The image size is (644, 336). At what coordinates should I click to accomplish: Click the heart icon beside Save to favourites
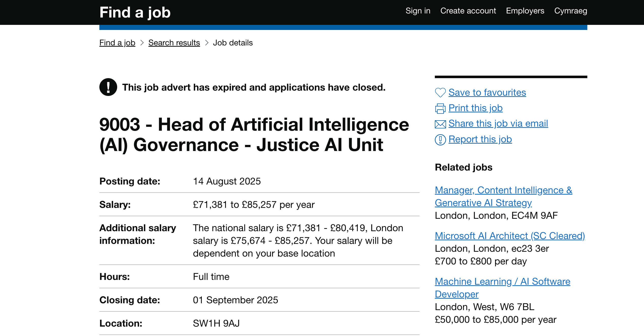(440, 93)
